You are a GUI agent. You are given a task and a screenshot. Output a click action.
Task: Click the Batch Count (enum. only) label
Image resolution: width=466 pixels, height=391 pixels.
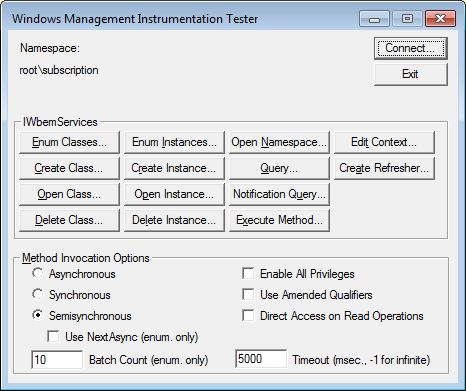[x=149, y=360]
